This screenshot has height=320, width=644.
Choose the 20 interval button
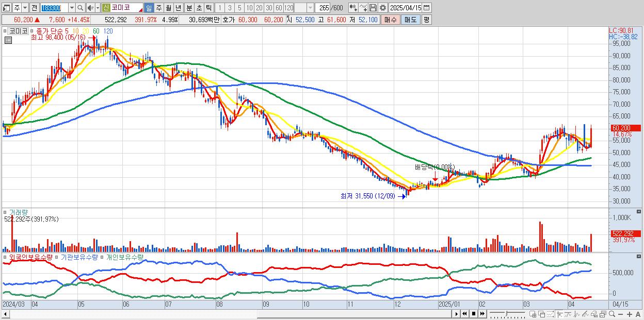[x=259, y=8]
